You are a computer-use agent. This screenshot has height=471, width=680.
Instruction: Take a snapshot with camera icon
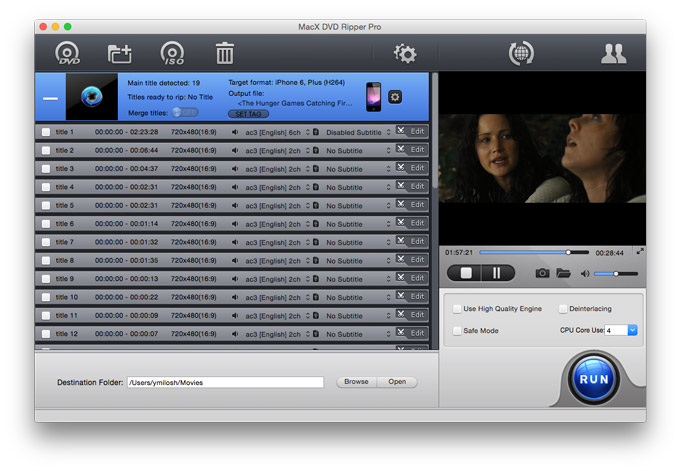[x=542, y=273]
